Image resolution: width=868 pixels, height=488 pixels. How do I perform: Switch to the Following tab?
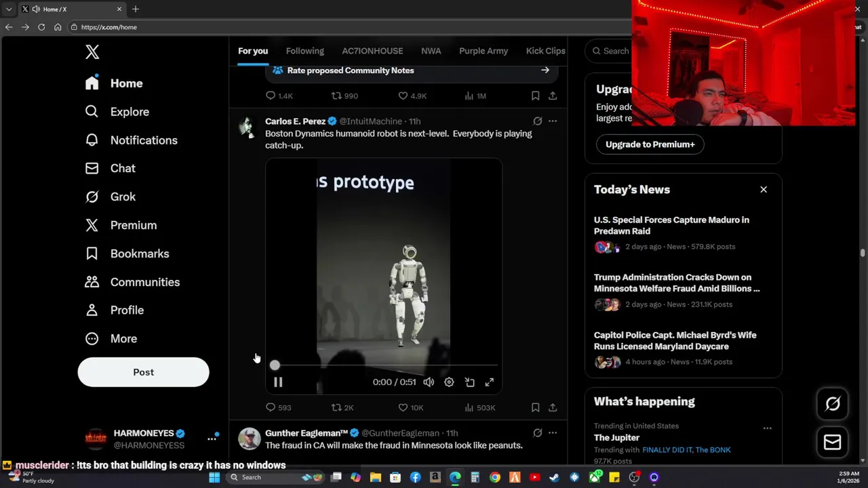pyautogui.click(x=304, y=51)
